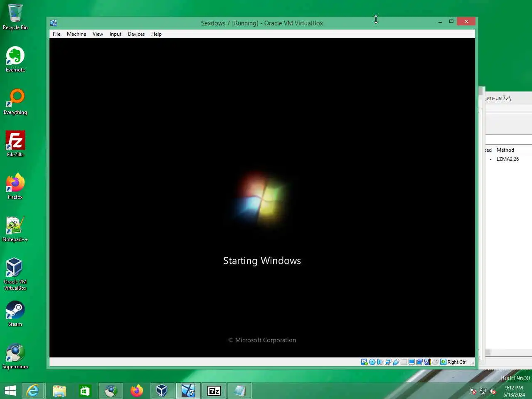
Task: Select the Oracle VM VirtualBox desktop shortcut
Action: [x=15, y=274]
